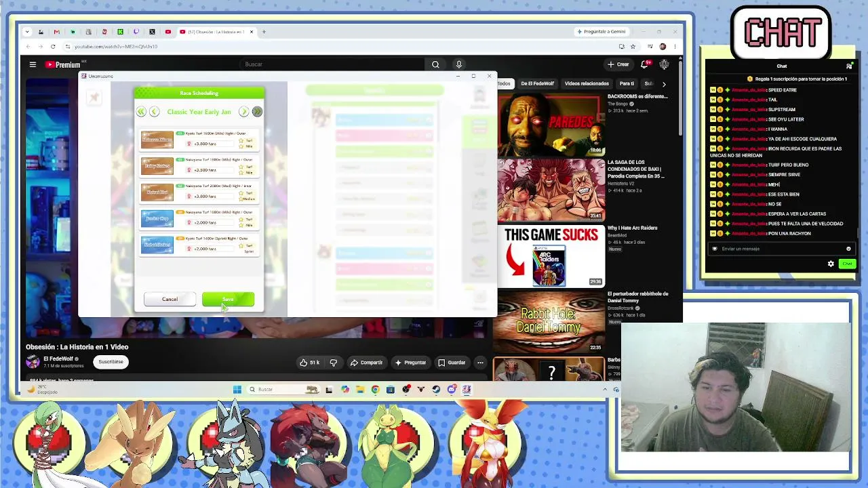
Task: Click the YouTube Buscar search field
Action: [x=332, y=64]
